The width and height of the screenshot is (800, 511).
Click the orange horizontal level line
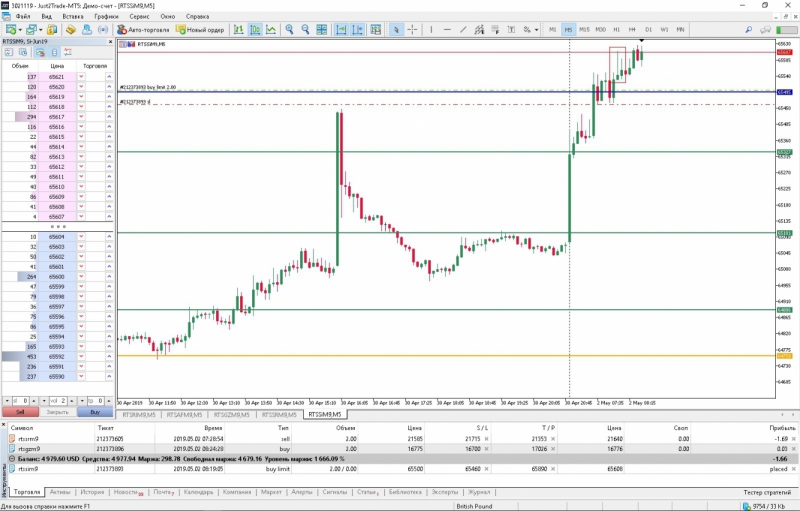click(446, 355)
